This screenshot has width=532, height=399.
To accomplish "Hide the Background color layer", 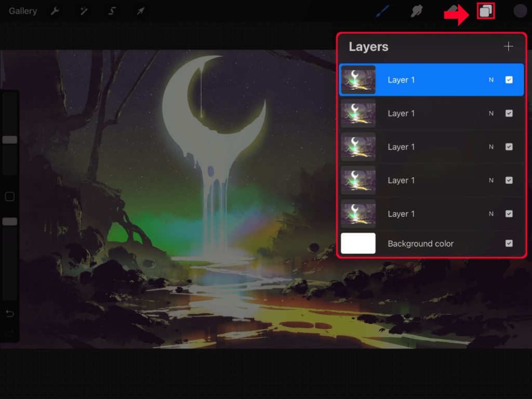I will tap(509, 243).
